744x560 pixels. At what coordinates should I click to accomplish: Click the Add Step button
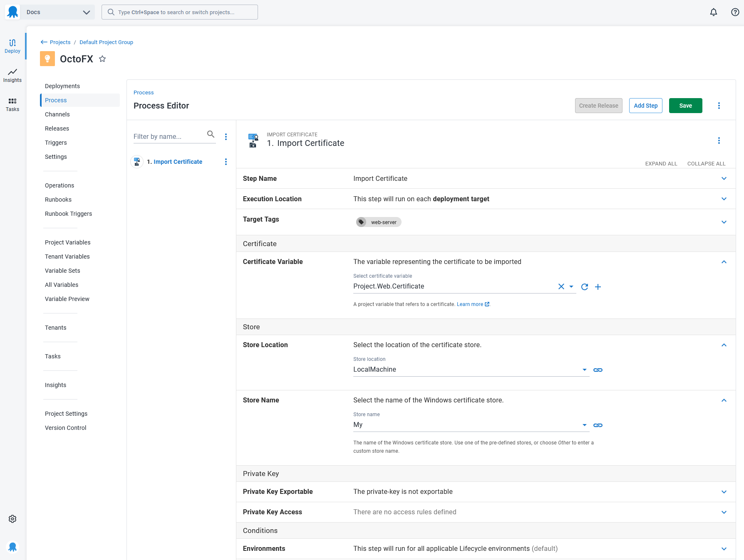(646, 106)
